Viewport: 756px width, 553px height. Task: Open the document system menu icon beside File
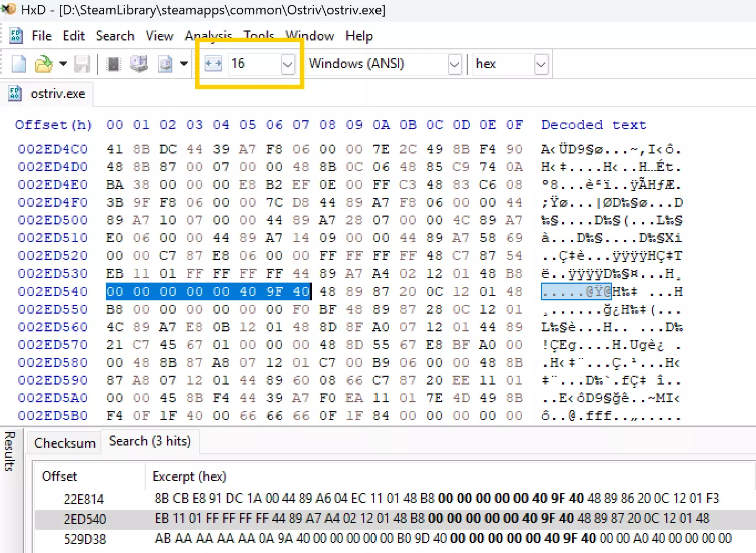click(x=16, y=36)
